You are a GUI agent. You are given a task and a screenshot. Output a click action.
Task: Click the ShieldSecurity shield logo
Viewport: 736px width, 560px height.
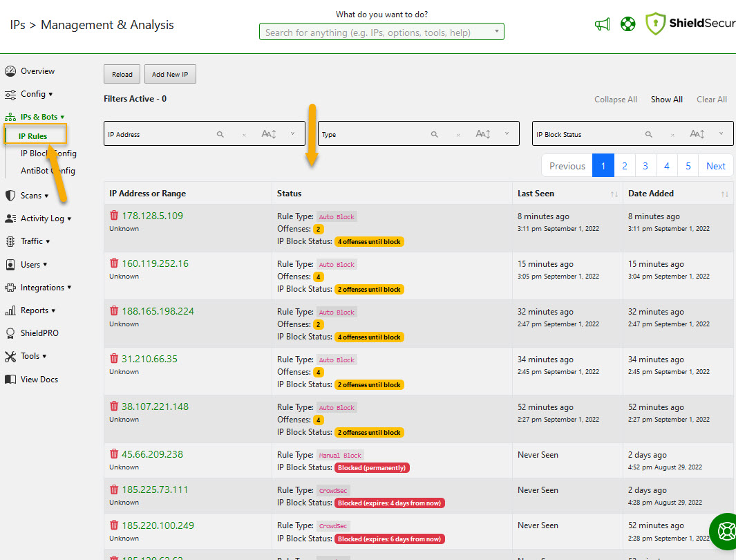655,24
